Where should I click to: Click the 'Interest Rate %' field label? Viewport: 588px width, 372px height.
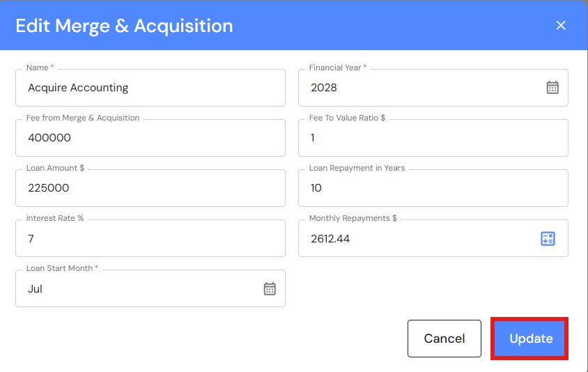click(55, 218)
